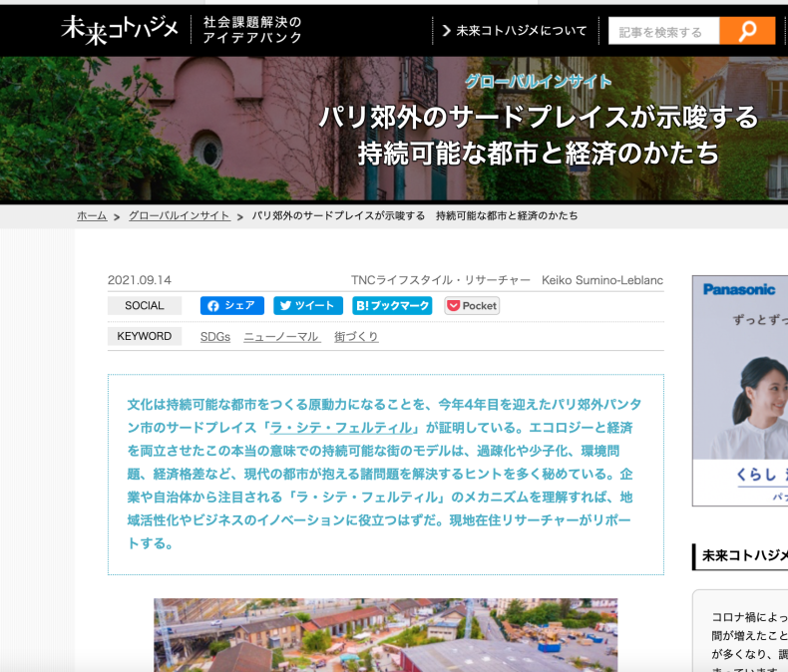Select the ニューノーマル keyword link
Screen dimensions: 788x672
[282, 337]
